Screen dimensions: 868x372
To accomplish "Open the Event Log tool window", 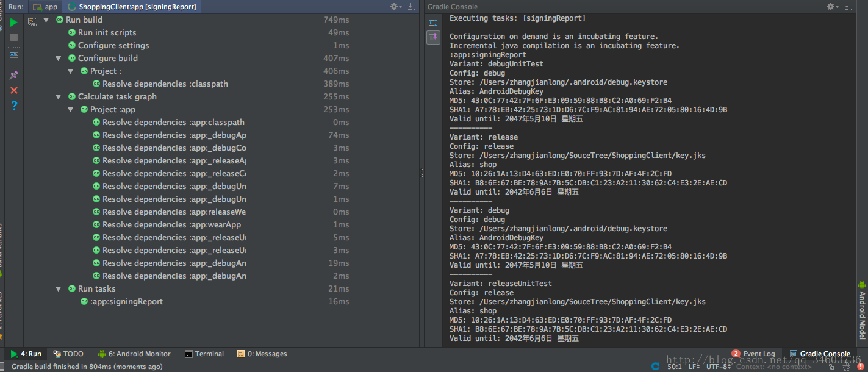I will coord(753,354).
